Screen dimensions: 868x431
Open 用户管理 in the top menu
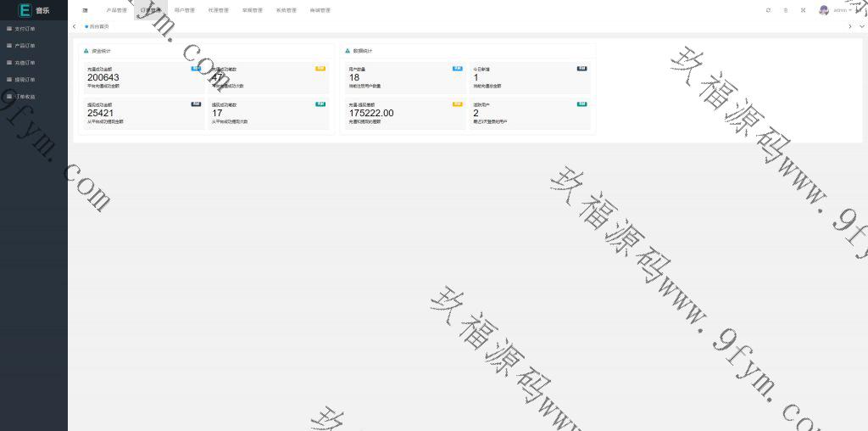coord(184,10)
